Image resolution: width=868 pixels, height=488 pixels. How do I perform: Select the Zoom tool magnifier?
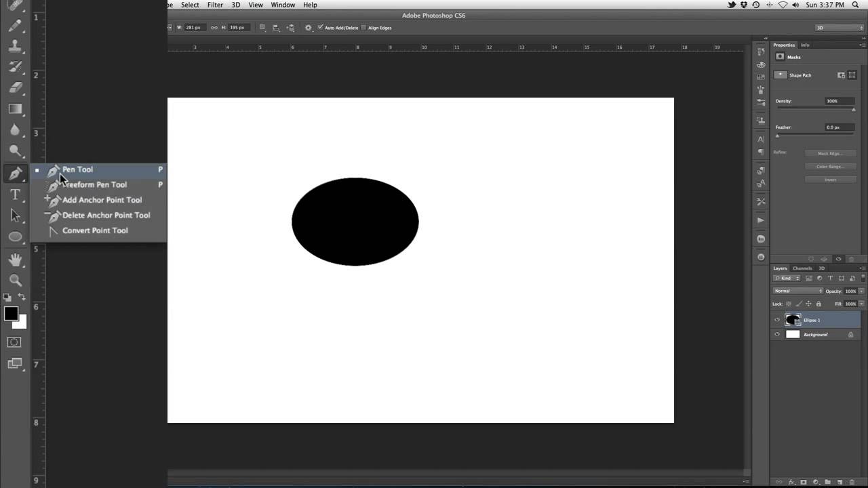click(15, 280)
